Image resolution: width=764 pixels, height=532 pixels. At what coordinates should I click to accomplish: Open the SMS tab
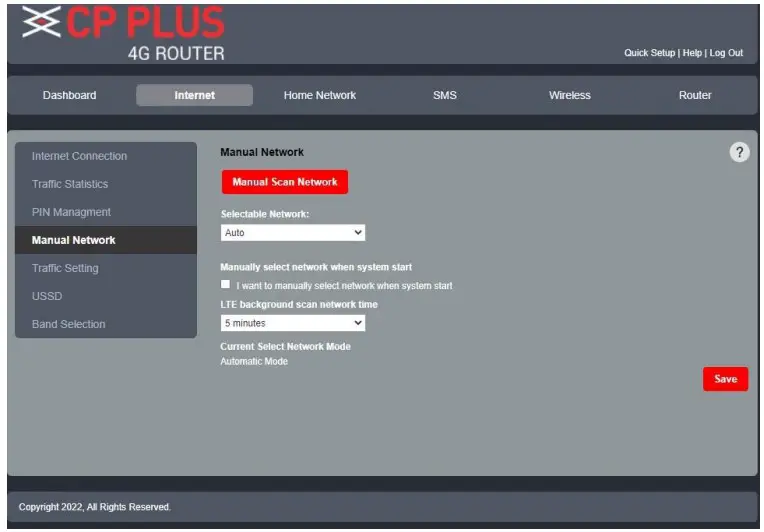[x=445, y=95]
